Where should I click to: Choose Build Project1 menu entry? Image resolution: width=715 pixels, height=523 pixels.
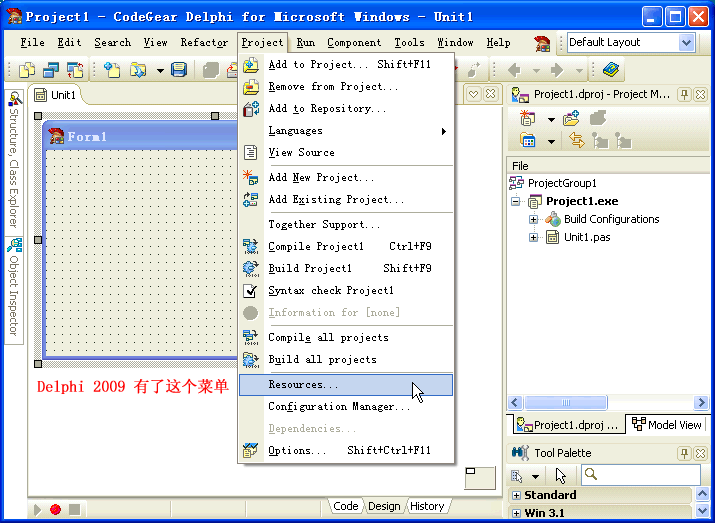[346, 269]
